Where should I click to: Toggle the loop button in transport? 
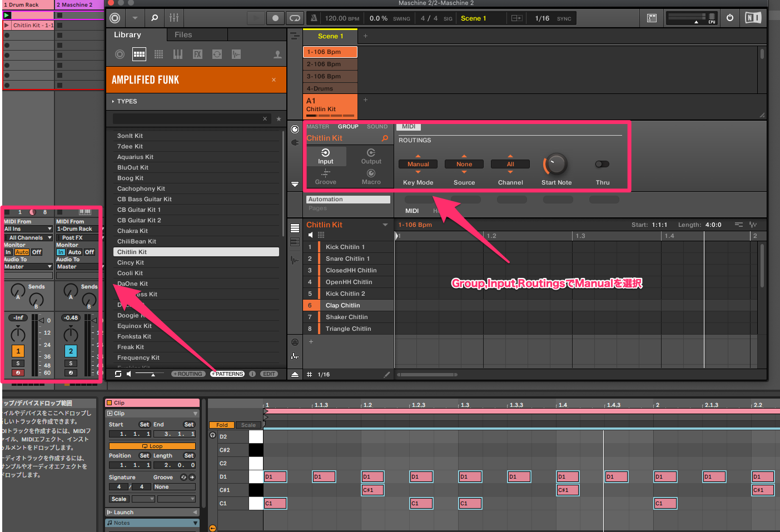pyautogui.click(x=295, y=18)
